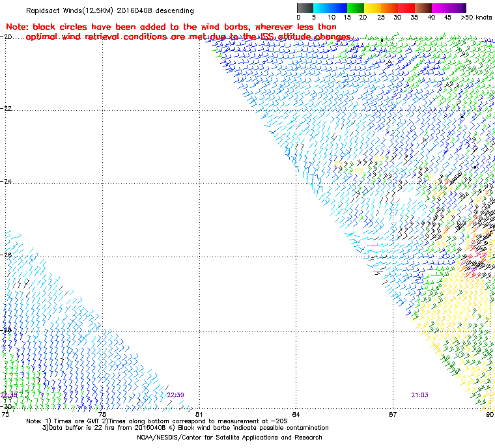This screenshot has width=495, height=448.
Task: Click the footer note '1) Times are GMT'
Action: tap(73, 421)
